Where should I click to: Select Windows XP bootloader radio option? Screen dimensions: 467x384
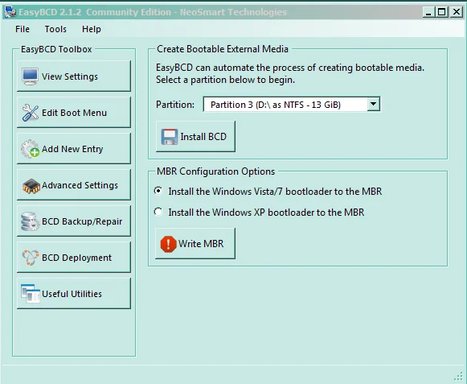158,212
